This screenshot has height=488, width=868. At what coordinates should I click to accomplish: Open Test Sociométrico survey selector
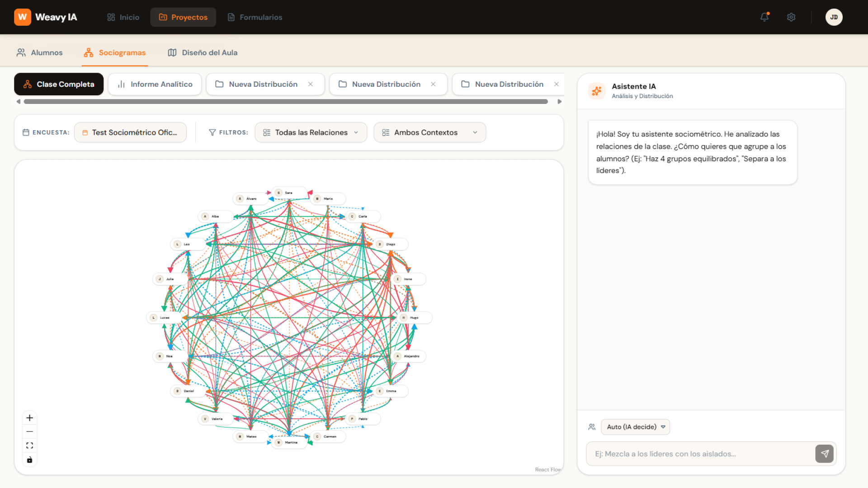(130, 132)
